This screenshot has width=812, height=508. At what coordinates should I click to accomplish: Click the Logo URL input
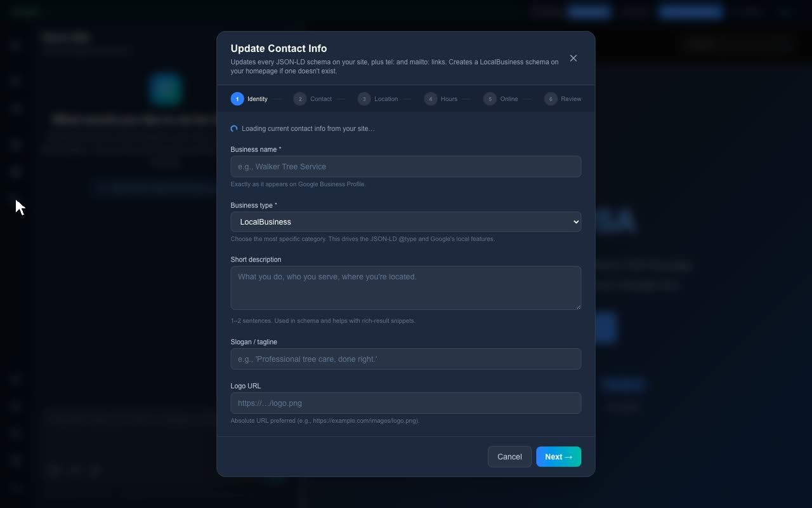tap(406, 403)
